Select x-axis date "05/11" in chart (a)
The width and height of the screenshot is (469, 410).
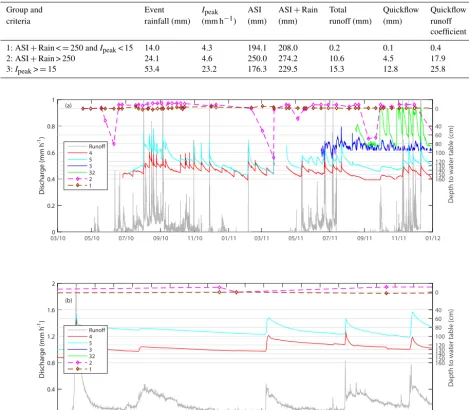tap(296, 238)
